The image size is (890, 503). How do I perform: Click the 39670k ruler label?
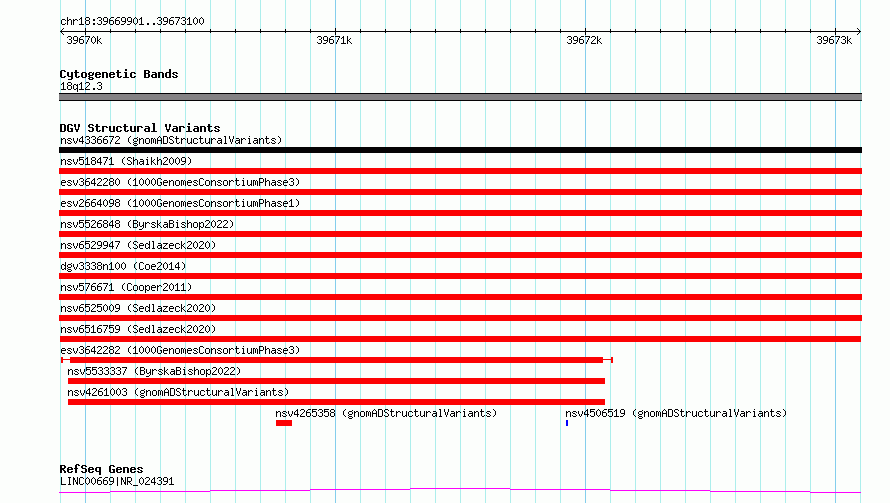pyautogui.click(x=84, y=40)
